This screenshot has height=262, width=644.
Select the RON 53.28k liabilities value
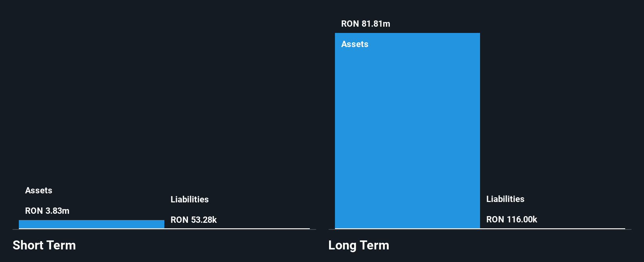[x=194, y=220]
